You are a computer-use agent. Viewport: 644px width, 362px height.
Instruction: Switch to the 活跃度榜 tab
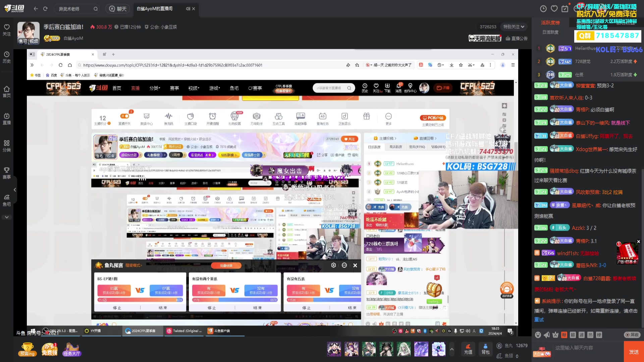pyautogui.click(x=550, y=22)
